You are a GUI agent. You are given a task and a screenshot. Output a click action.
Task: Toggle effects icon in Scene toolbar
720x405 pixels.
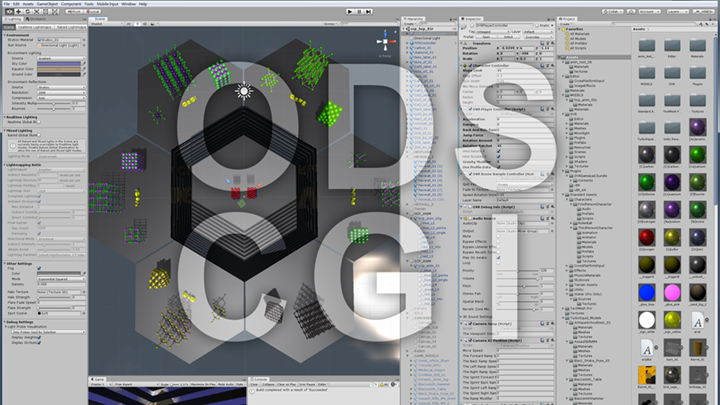(x=152, y=24)
